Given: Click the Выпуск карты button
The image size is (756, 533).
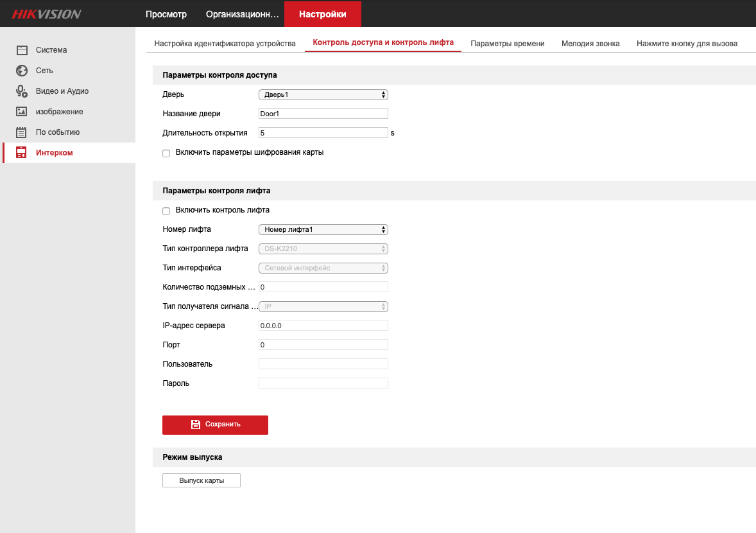Looking at the screenshot, I should (x=202, y=480).
